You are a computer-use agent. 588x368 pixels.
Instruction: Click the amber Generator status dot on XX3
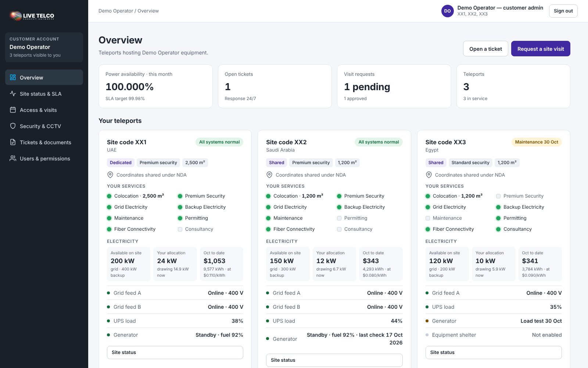[427, 321]
